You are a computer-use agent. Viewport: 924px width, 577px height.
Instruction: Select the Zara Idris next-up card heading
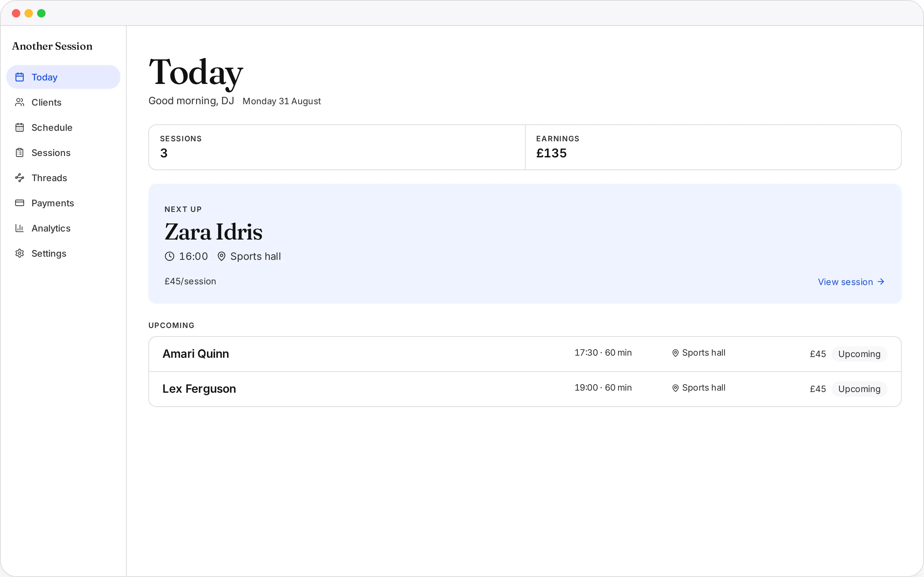click(x=213, y=232)
